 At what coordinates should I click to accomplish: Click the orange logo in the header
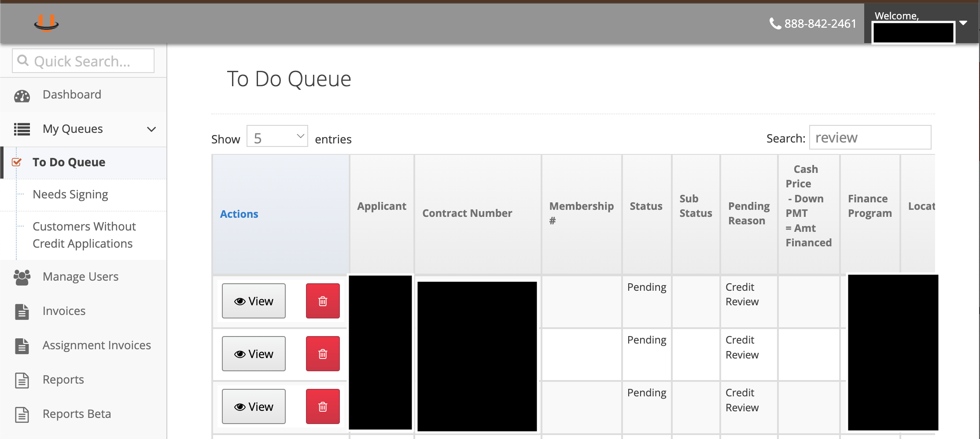(x=46, y=23)
